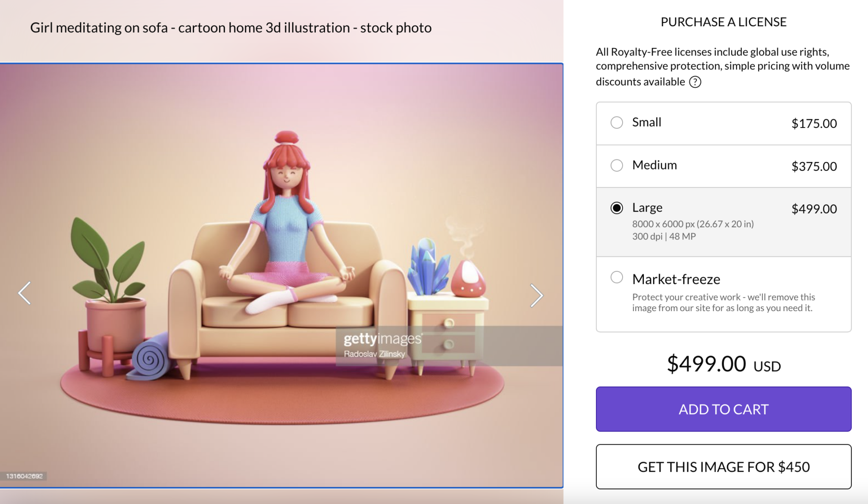The height and width of the screenshot is (504, 868).
Task: Click the stock photo title text
Action: [x=231, y=28]
